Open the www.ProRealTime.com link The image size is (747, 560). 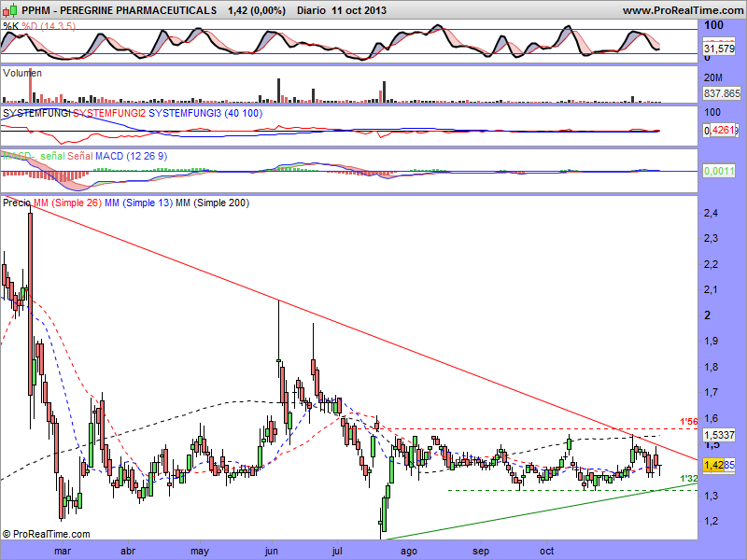684,10
